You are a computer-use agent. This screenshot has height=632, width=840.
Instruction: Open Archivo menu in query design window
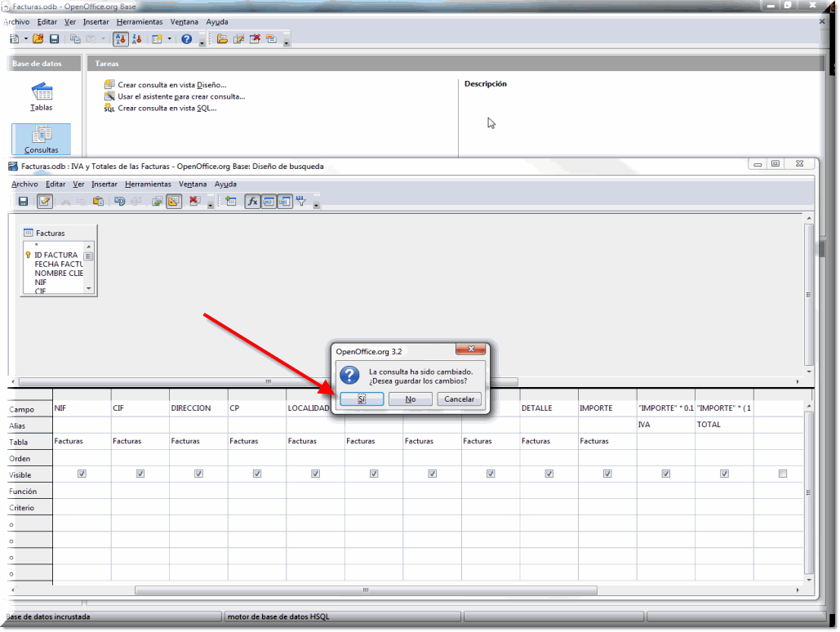[24, 185]
